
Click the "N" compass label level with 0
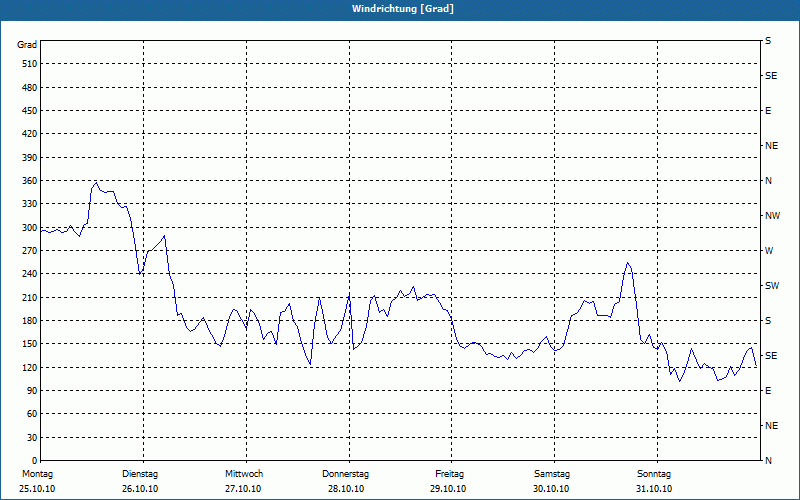[x=768, y=461]
